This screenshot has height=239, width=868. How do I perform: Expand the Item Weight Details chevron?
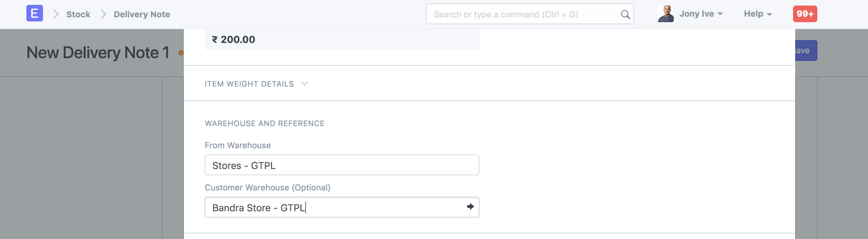coord(305,84)
